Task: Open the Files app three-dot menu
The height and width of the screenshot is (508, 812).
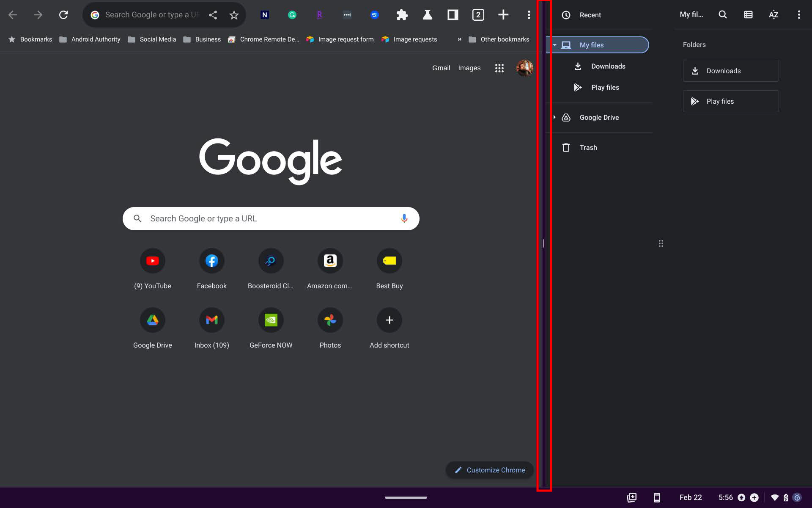Action: [798, 15]
